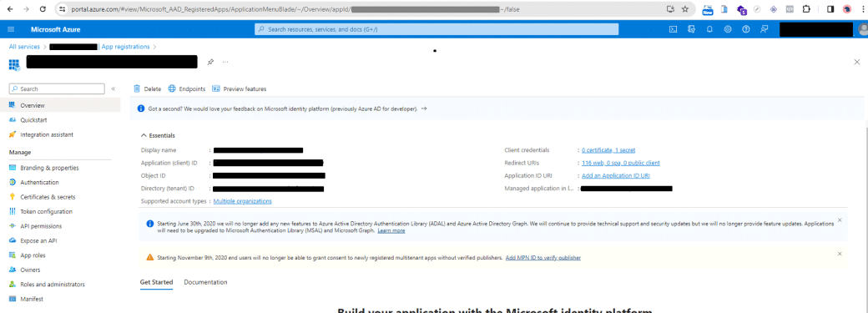Show Azure notifications bell
Screen dimensions: 868x313
[x=709, y=29]
